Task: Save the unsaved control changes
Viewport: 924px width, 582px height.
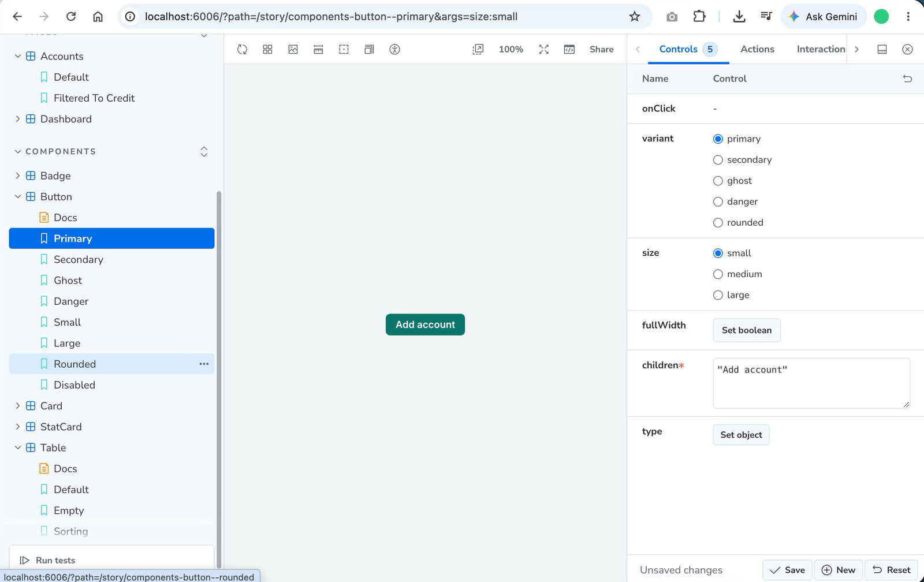Action: click(787, 570)
